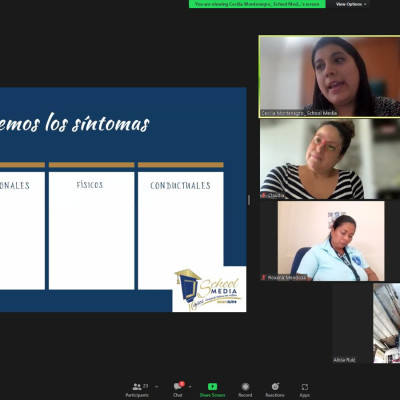This screenshot has width=400, height=400.
Task: Open the Reactions menu icon
Action: (x=275, y=386)
